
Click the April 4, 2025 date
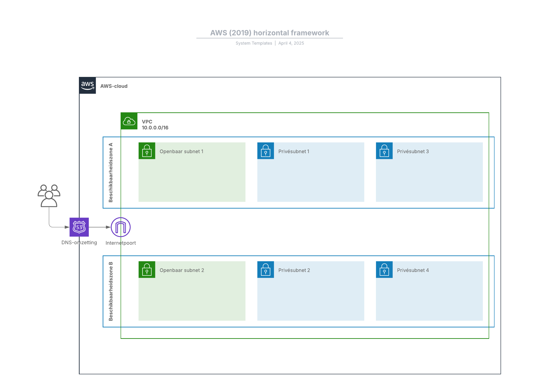coord(291,43)
